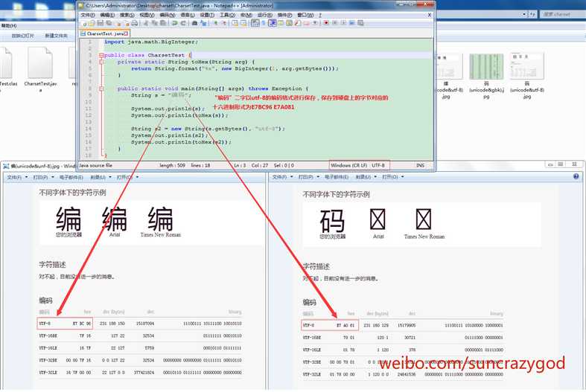This screenshot has height=392, width=586.
Task: Click red Record macro icon
Action: pos(326,23)
